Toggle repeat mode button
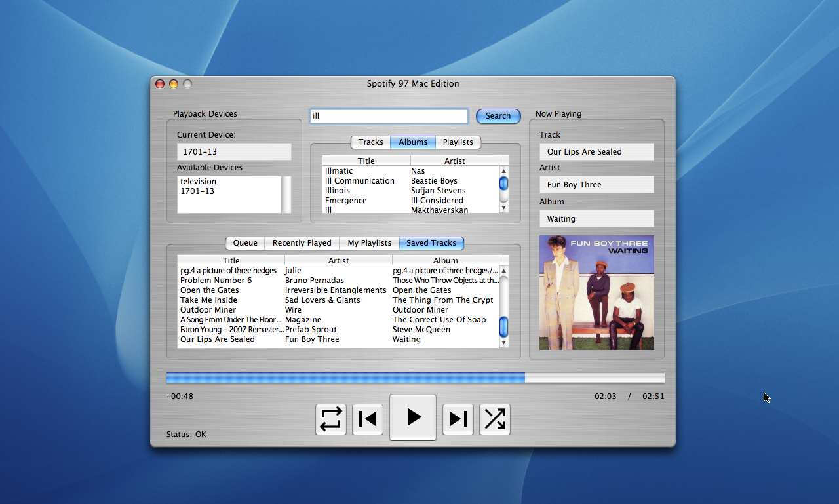 tap(331, 419)
